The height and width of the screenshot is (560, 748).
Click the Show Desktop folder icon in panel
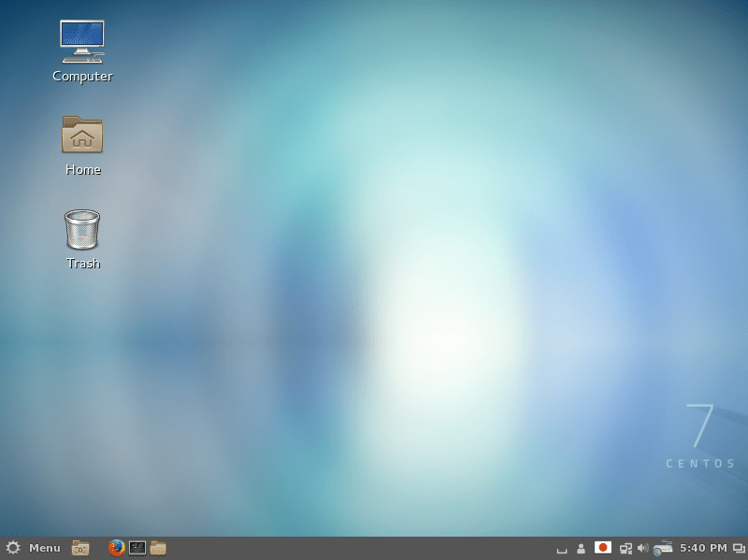80,548
